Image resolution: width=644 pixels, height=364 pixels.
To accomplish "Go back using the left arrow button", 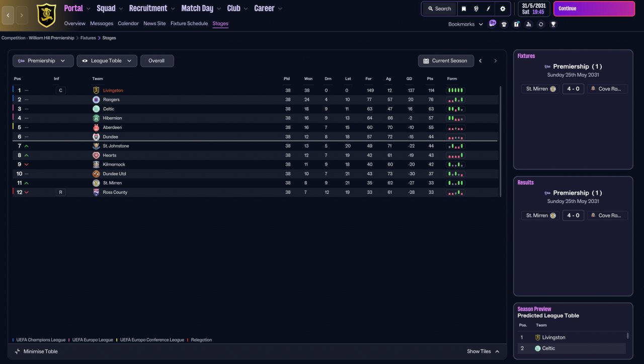I will point(8,15).
